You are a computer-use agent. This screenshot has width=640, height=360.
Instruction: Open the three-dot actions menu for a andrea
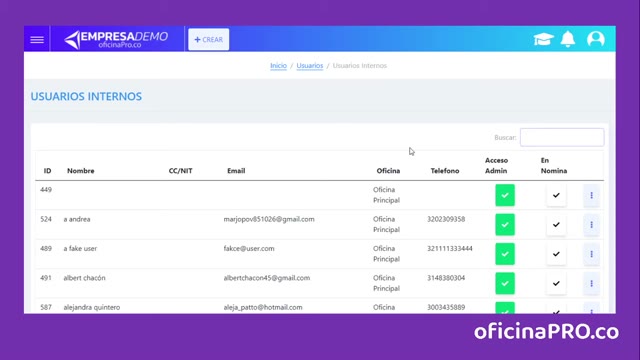(591, 225)
